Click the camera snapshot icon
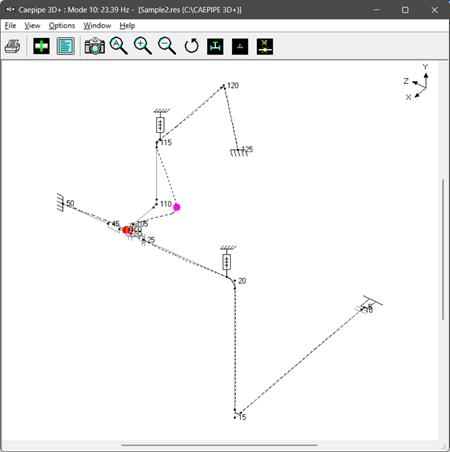The width and height of the screenshot is (450, 452). [x=95, y=46]
